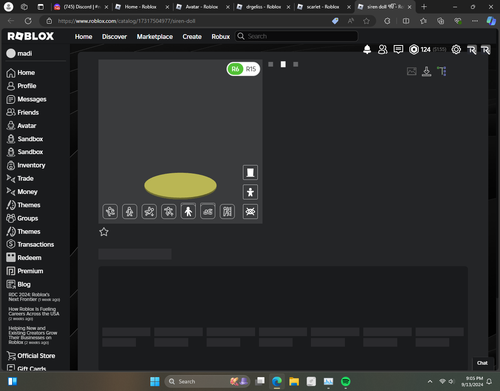
Task: Open Messages in the sidebar
Action: pos(26,99)
